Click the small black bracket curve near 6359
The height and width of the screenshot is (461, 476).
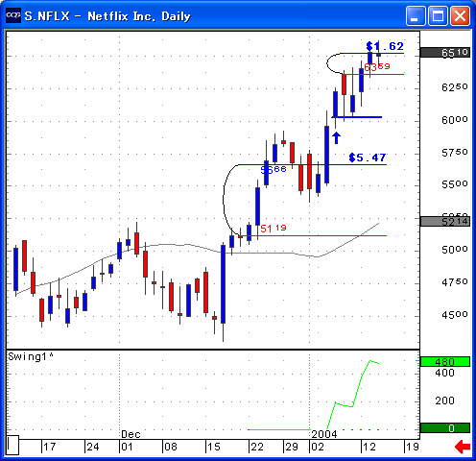click(x=327, y=63)
